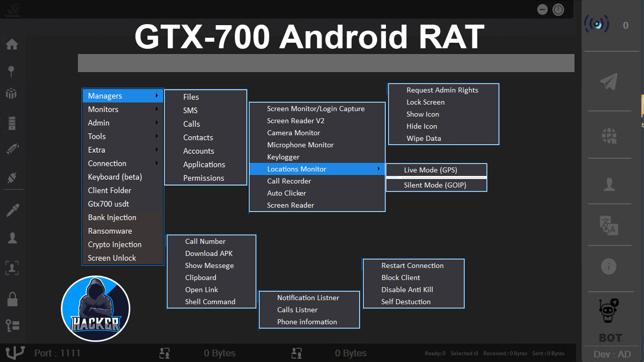Screen dimensions: 644x362
Task: Expand the Managers submenu arrow
Action: point(157,96)
